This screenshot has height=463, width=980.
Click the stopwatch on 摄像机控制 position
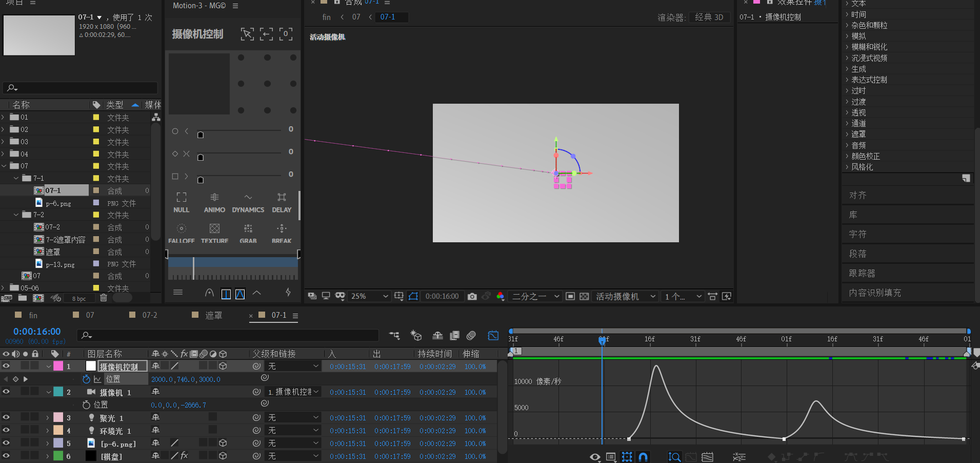[x=86, y=379]
